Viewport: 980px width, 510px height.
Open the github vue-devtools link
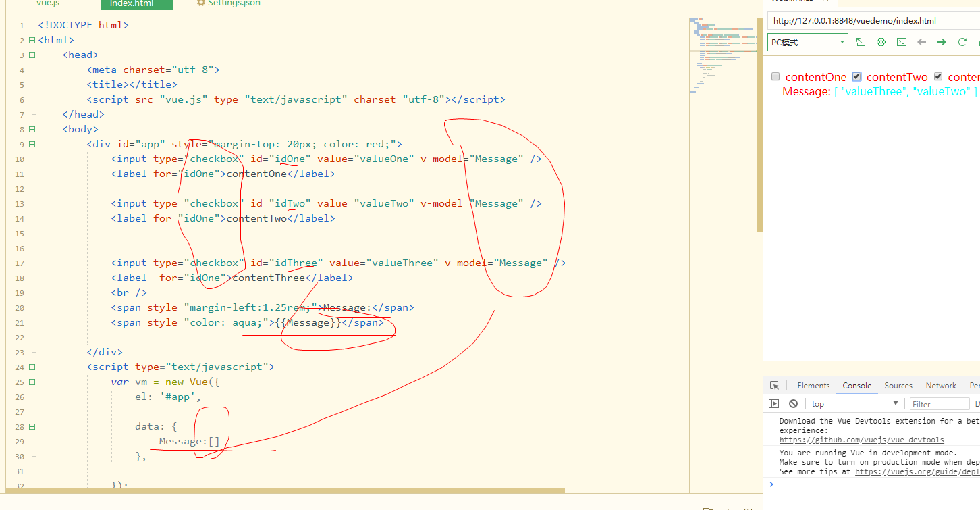point(862,440)
